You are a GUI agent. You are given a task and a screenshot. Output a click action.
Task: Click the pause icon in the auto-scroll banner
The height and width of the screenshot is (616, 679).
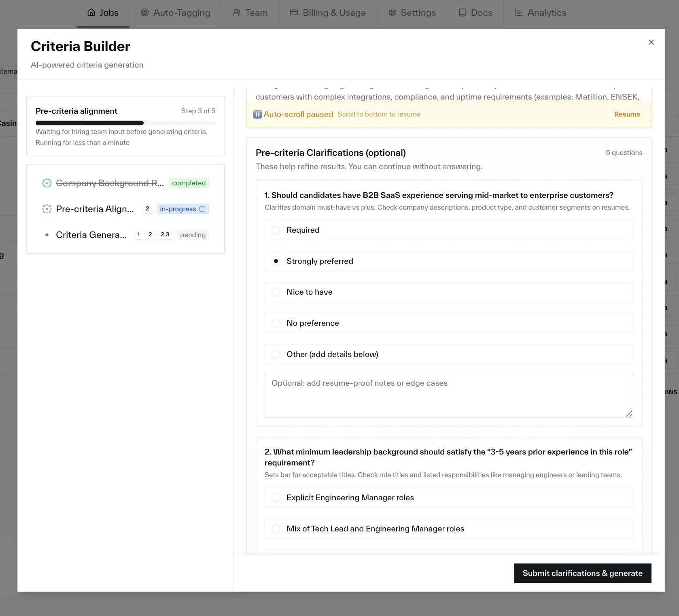pos(257,114)
